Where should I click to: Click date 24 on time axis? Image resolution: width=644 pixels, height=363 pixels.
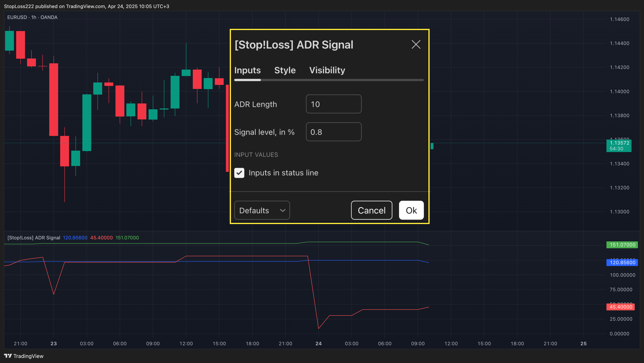(x=319, y=343)
